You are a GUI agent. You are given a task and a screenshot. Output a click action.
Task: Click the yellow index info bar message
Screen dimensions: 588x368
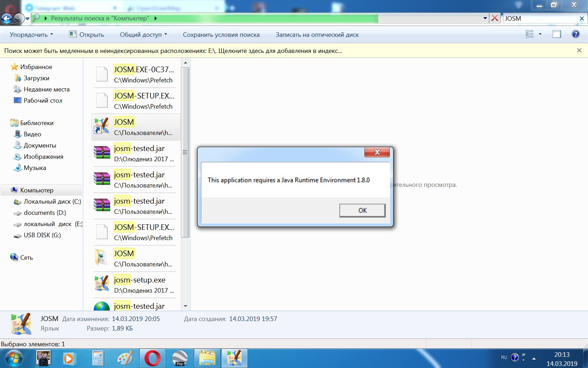click(173, 51)
